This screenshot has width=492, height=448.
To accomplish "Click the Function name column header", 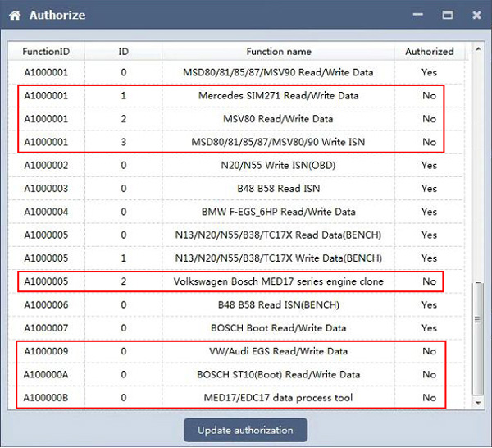I will point(278,52).
